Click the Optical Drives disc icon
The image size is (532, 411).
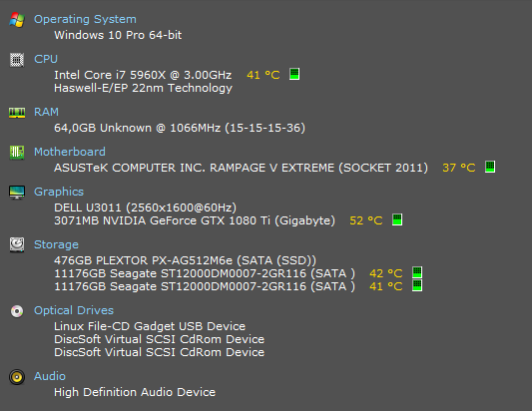17,311
